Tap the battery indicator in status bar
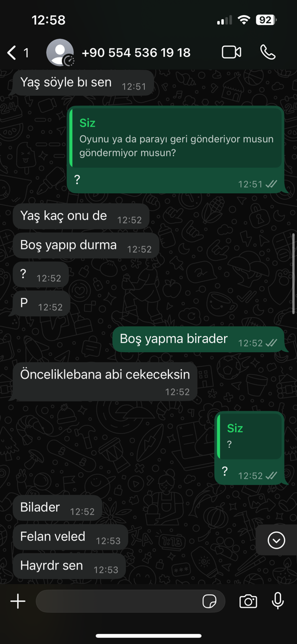The height and width of the screenshot is (644, 297). click(x=266, y=20)
